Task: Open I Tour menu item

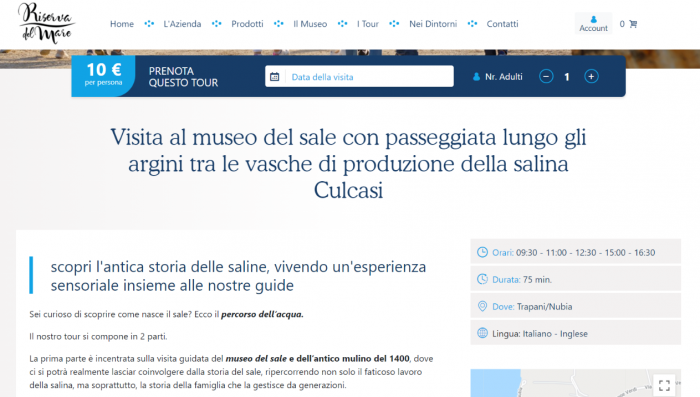Action: pos(368,24)
